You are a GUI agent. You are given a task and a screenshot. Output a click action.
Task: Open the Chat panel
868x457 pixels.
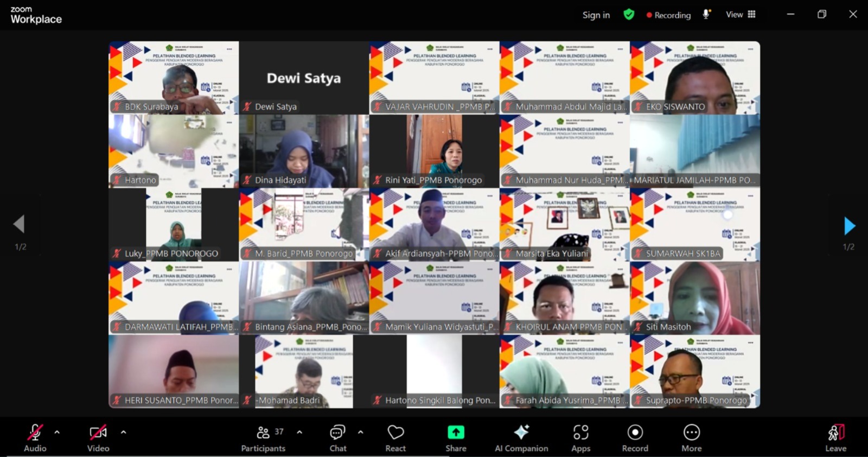click(x=337, y=439)
